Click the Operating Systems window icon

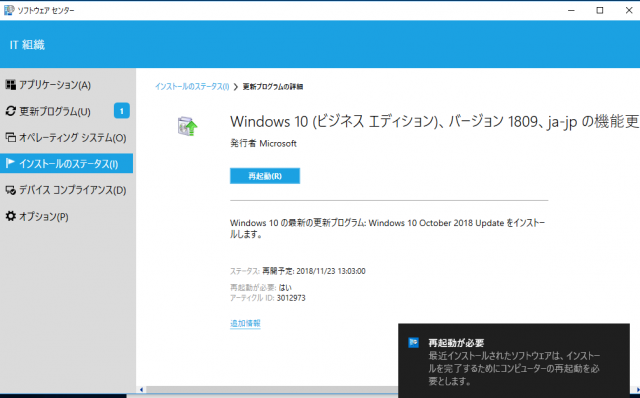tap(10, 138)
